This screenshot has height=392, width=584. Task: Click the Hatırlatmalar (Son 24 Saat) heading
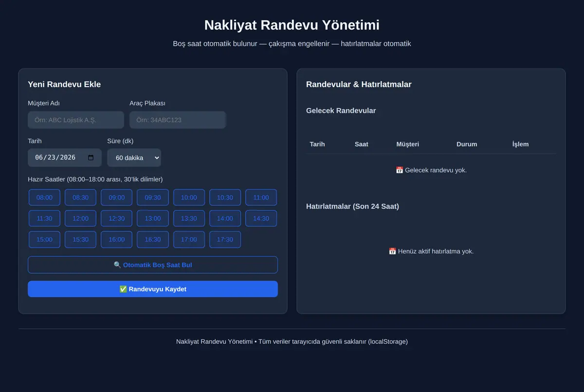(352, 206)
